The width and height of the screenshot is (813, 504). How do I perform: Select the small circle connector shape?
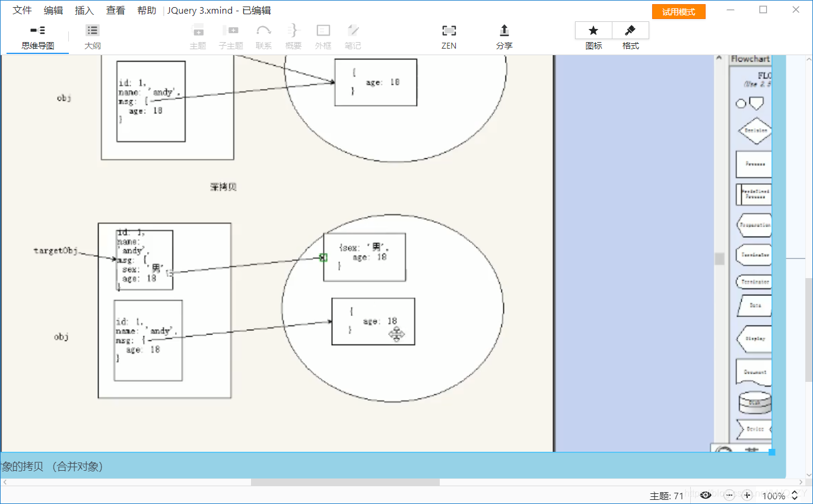741,104
